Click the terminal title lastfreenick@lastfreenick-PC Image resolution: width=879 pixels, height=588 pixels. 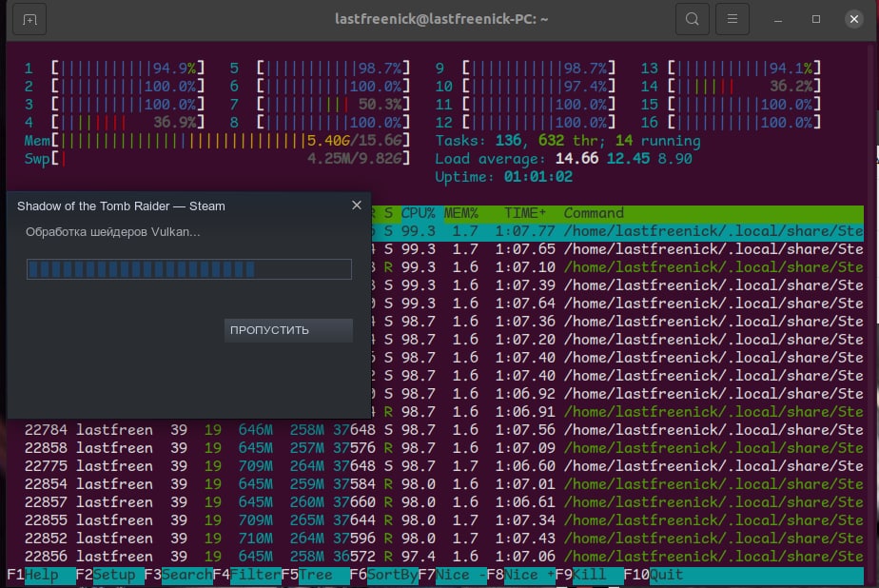[441, 19]
